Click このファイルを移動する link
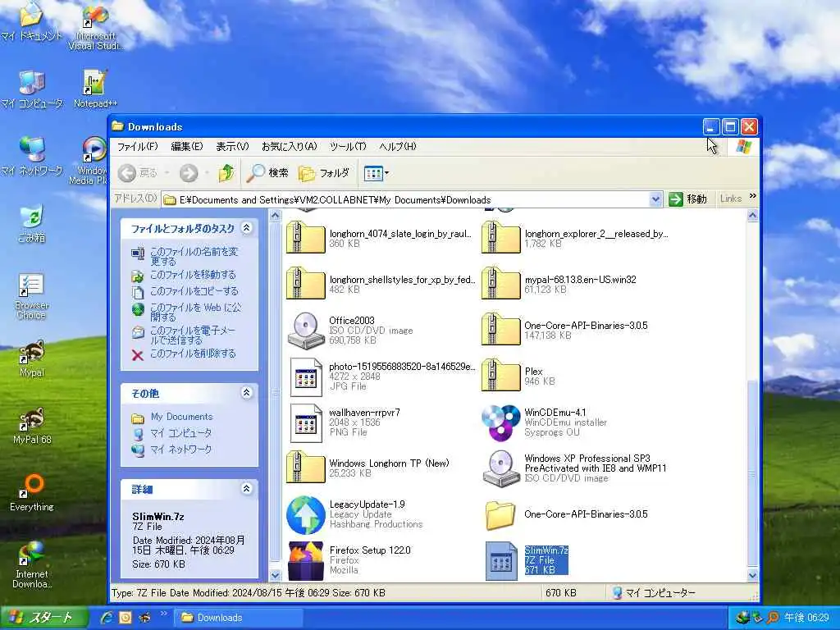 (193, 275)
